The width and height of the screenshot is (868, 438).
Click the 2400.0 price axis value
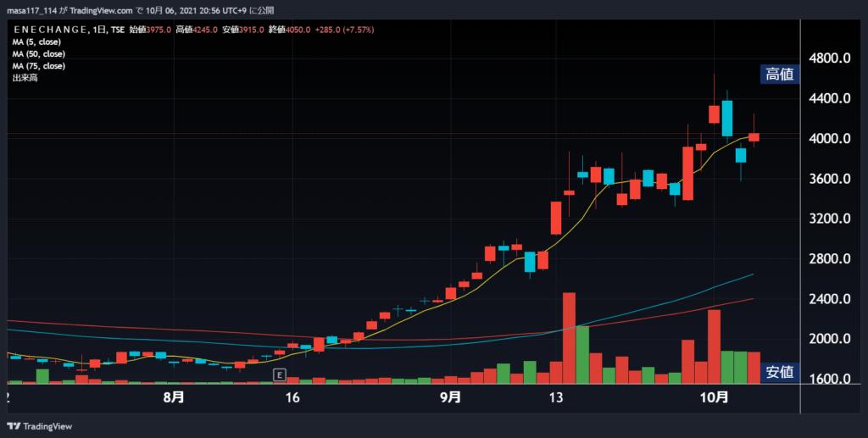[x=829, y=299]
